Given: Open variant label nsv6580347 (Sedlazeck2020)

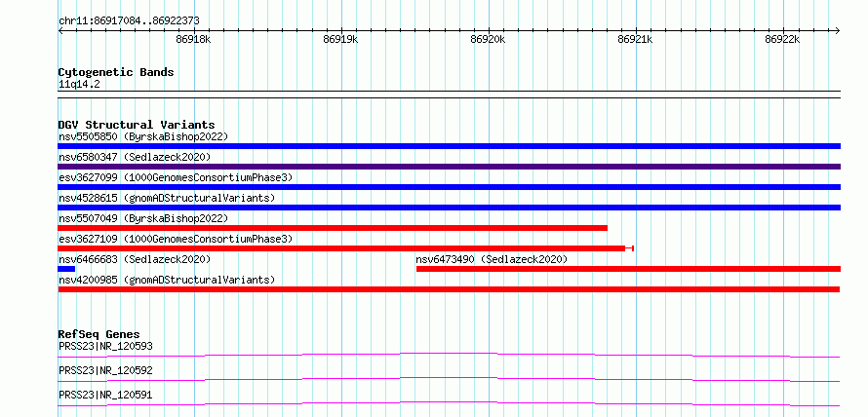Looking at the screenshot, I should pos(135,157).
